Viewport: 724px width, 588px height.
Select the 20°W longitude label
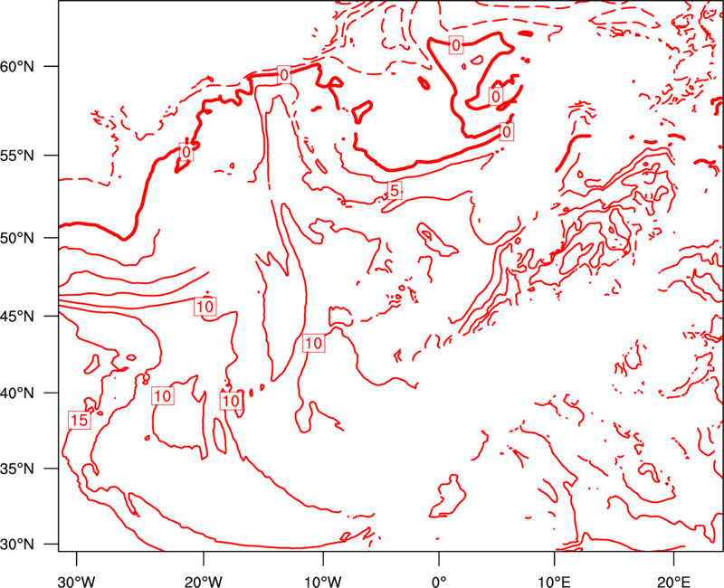pos(203,582)
